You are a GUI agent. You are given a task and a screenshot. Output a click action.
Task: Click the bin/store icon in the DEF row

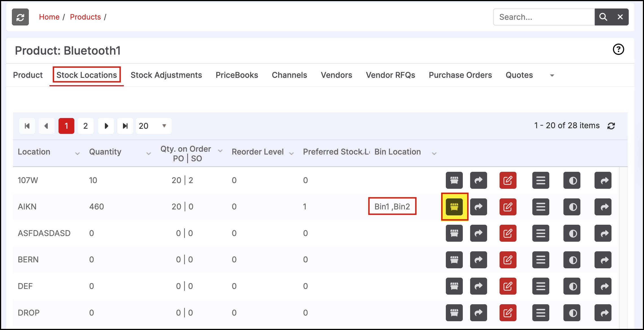[454, 286]
